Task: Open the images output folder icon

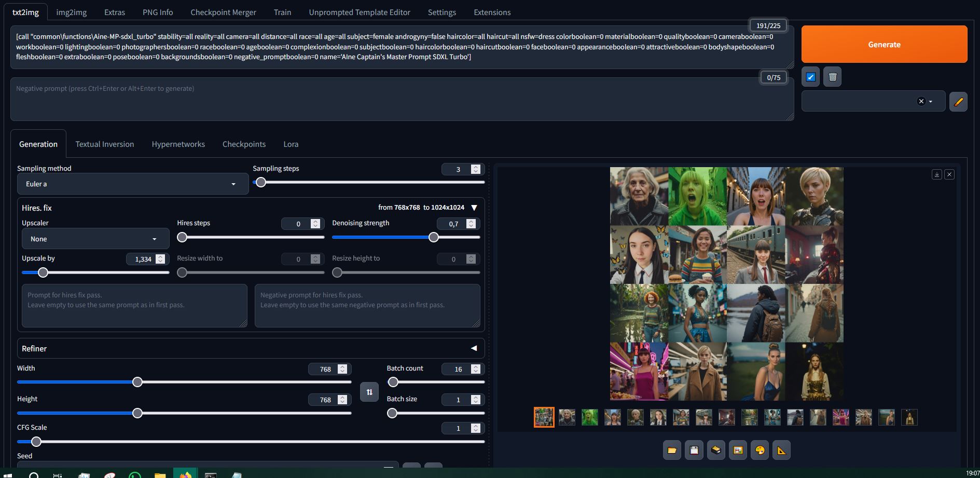Action: click(672, 450)
